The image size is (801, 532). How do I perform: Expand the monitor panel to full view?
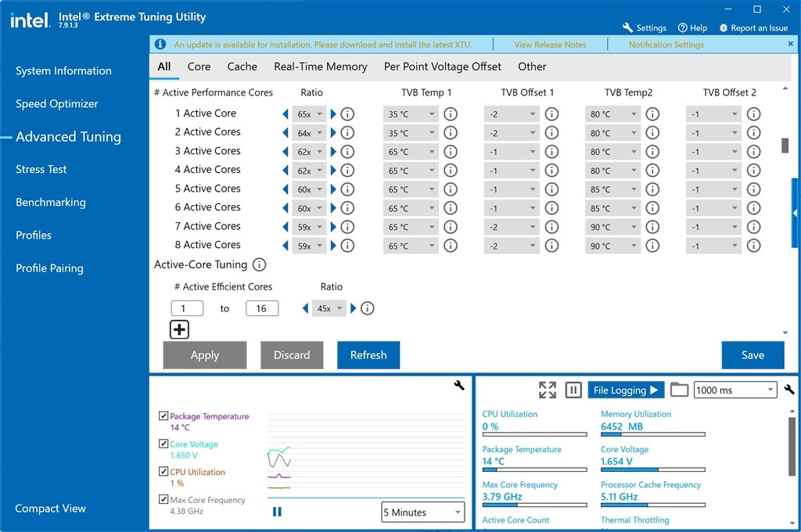click(x=548, y=390)
